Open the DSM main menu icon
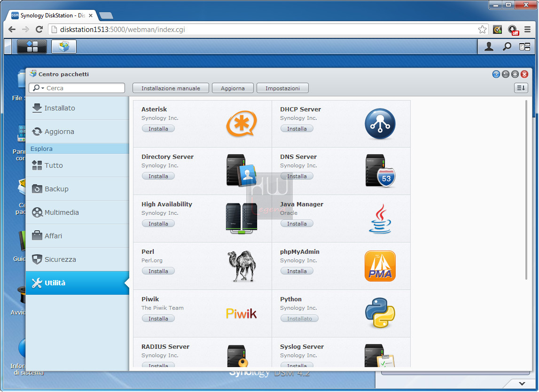This screenshot has height=392, width=539. point(31,47)
